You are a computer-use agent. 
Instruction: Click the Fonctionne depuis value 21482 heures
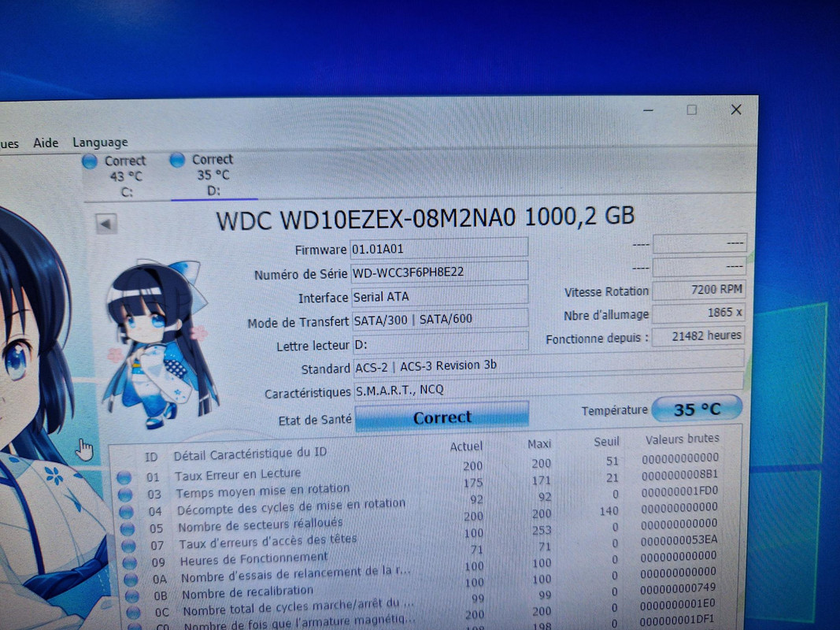click(698, 336)
